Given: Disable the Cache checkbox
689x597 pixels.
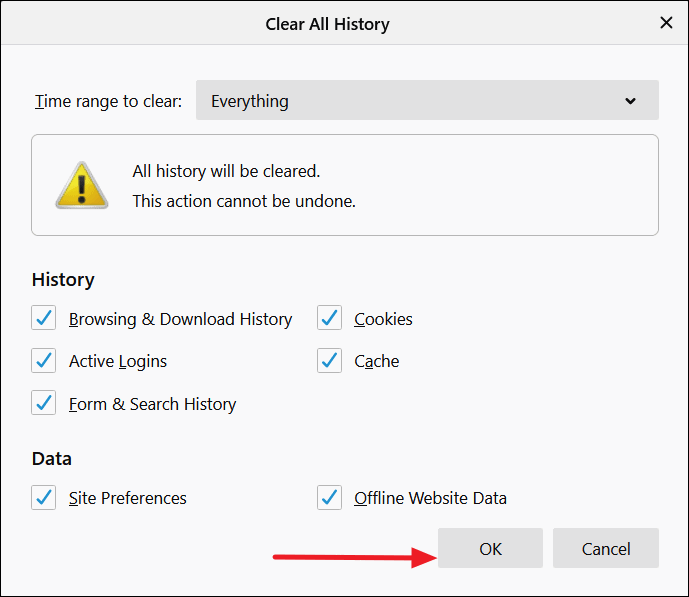Looking at the screenshot, I should (x=329, y=361).
